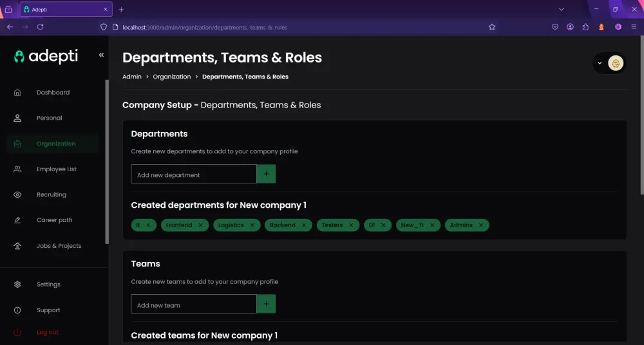Image resolution: width=644 pixels, height=345 pixels.
Task: Go to Organization breadcrumb
Action: pos(172,77)
